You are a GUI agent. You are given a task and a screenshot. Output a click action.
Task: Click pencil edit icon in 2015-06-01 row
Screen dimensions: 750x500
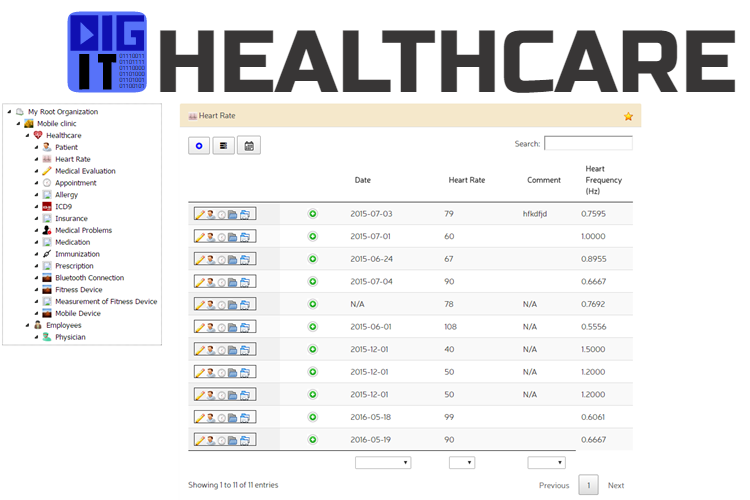pyautogui.click(x=200, y=327)
